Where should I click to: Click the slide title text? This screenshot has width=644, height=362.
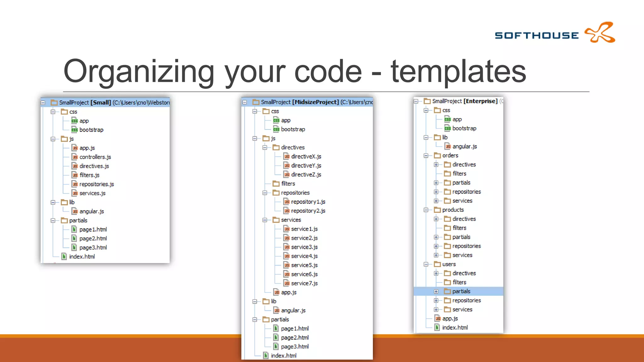point(294,71)
